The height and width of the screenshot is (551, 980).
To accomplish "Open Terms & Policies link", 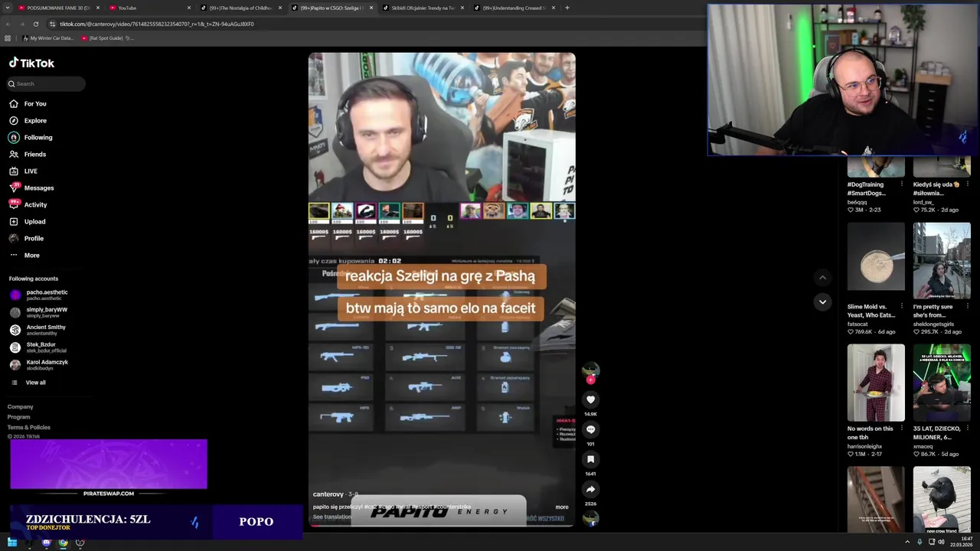I will [29, 427].
